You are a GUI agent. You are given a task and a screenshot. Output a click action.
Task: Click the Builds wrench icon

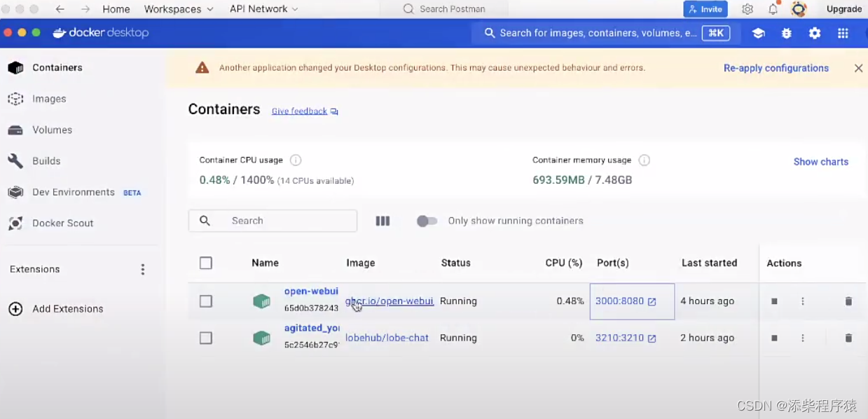[x=15, y=161]
